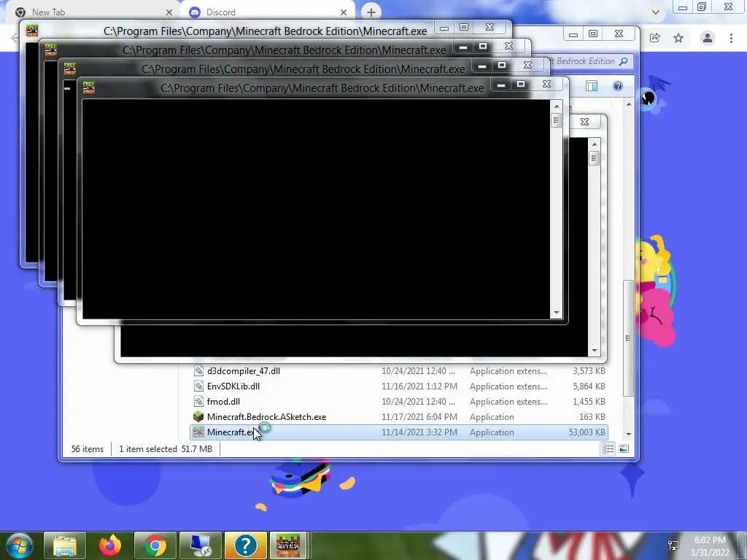Click the 11/17/2021 6:04 PM date cell

pos(419,417)
